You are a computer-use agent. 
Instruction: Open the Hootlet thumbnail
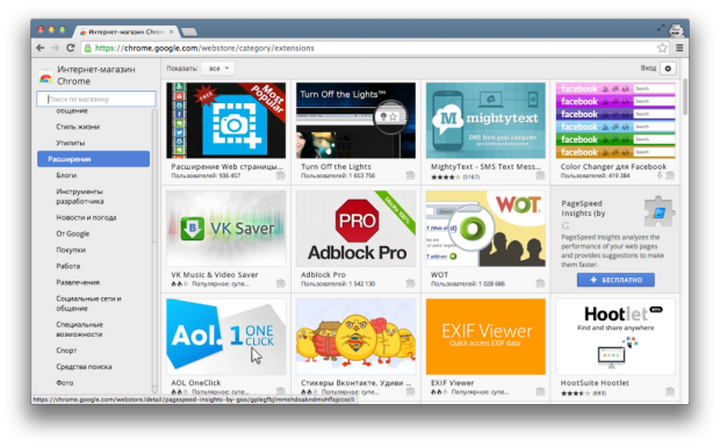(615, 336)
